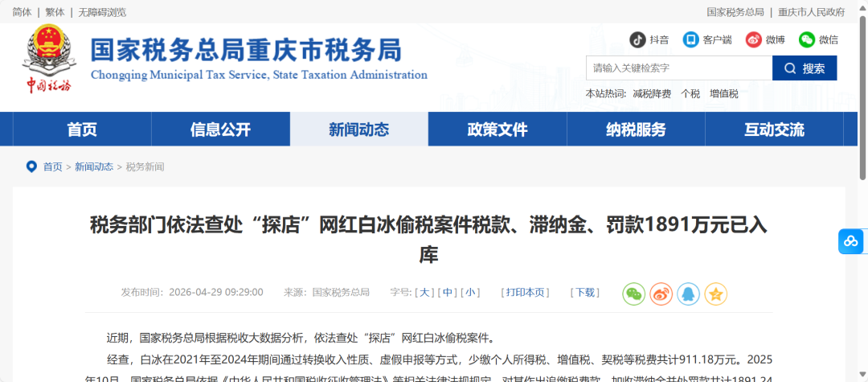Open 国家税务总局 link at top
The width and height of the screenshot is (868, 382).
735,12
